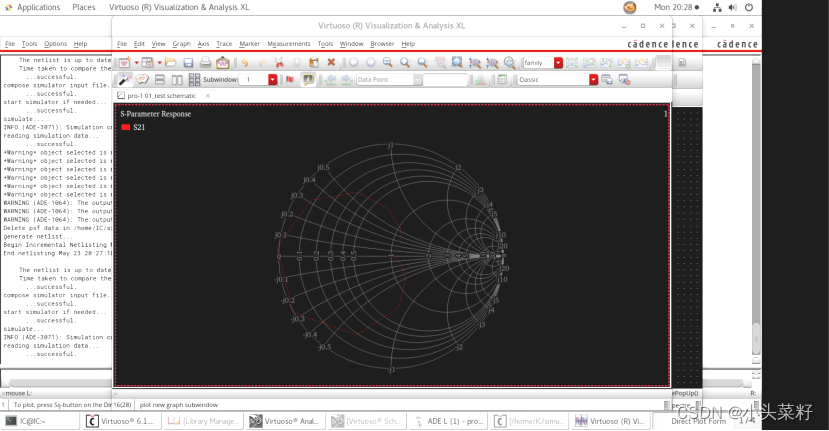Switch to ADE L (1) taskbar entry

point(449,421)
